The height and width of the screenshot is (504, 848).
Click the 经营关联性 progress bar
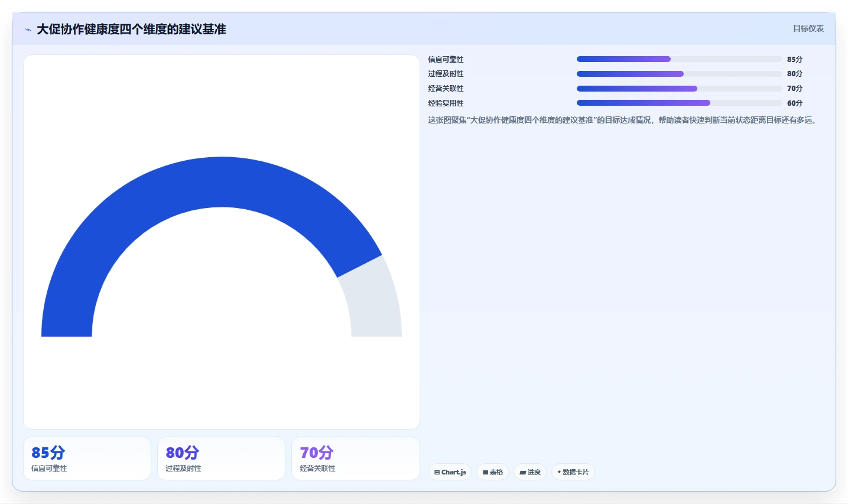pos(679,89)
